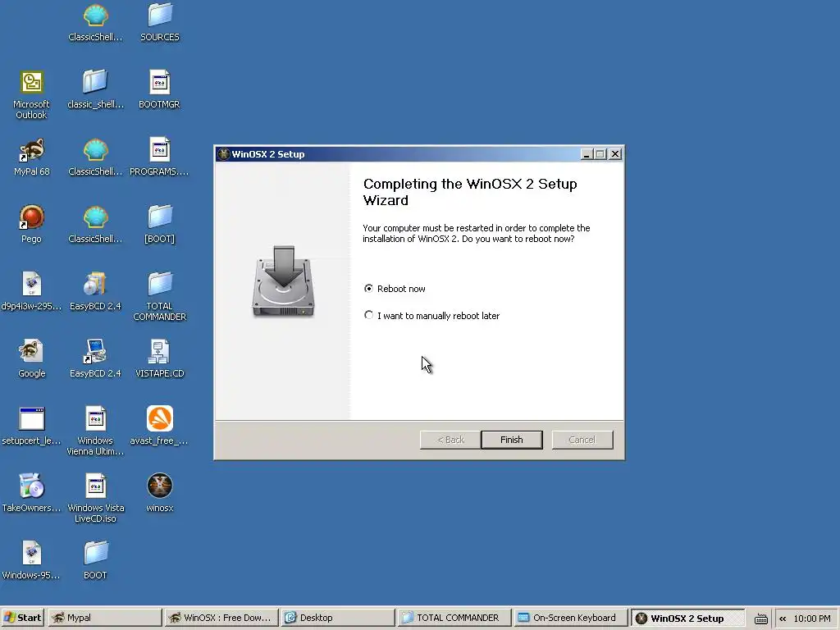Minimize the WinOSX 2 Setup window

pos(587,154)
